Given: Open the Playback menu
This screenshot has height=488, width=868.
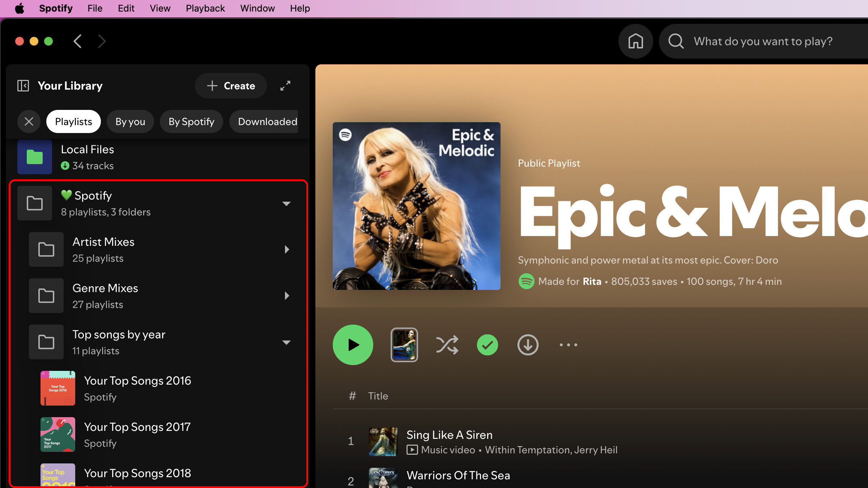Looking at the screenshot, I should [x=205, y=8].
